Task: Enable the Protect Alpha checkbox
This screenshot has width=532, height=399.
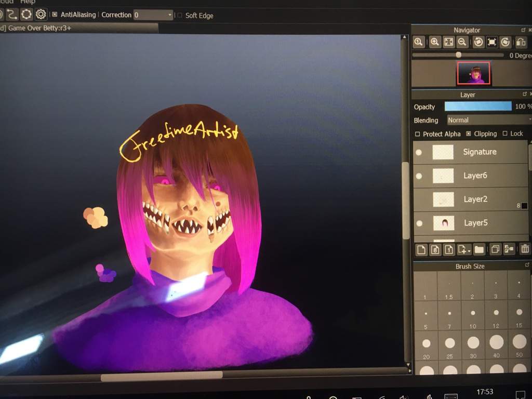Action: coord(418,134)
